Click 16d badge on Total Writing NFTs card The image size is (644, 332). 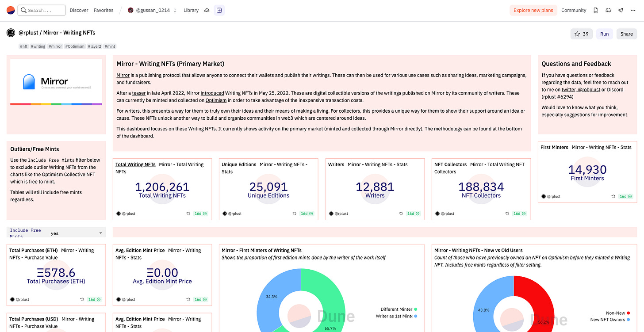200,214
